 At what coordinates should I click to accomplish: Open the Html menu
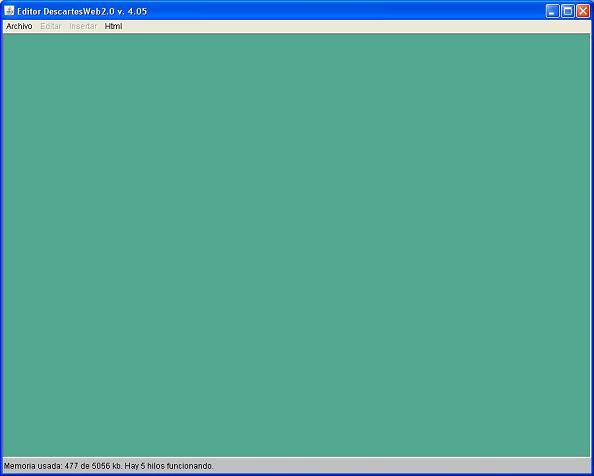tap(113, 26)
